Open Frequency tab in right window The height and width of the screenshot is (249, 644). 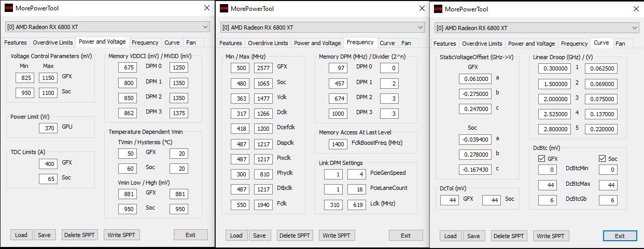(x=574, y=44)
